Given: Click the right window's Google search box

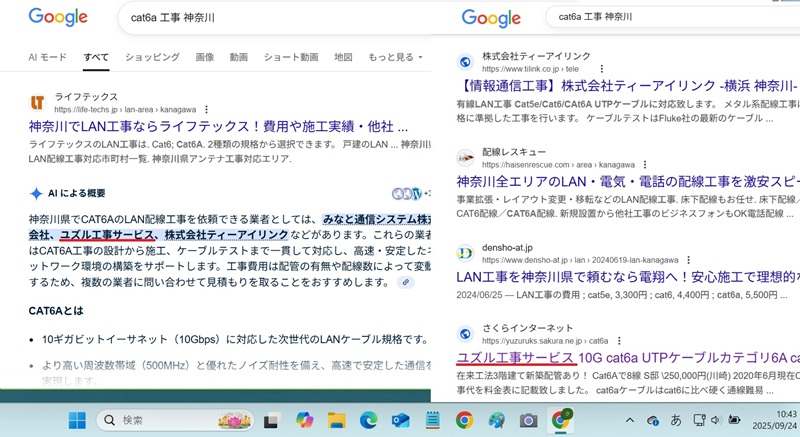Looking at the screenshot, I should click(x=672, y=17).
